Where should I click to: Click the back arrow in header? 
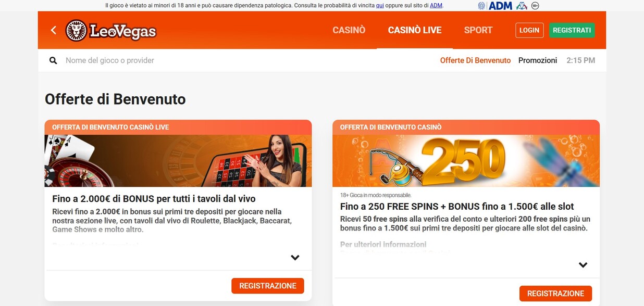[53, 30]
